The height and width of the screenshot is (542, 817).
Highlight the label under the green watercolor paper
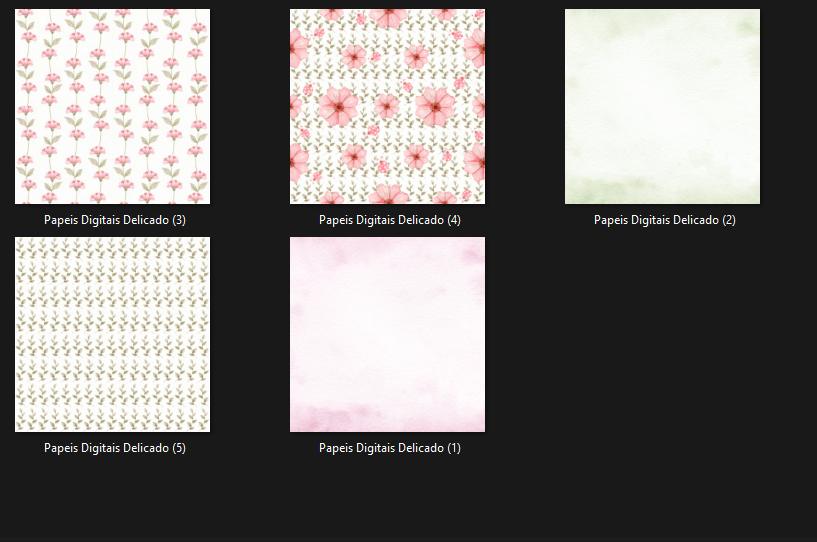point(665,220)
